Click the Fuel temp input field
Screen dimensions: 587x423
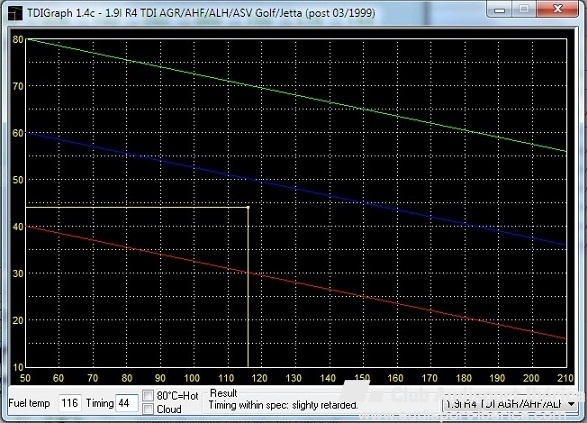coord(70,403)
